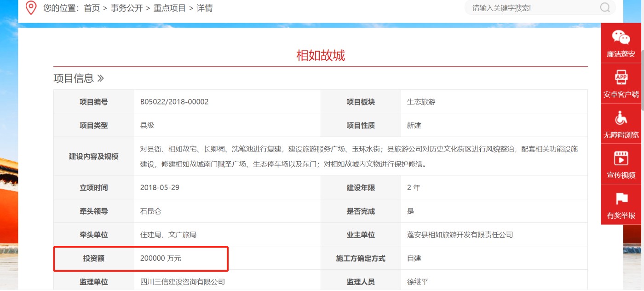The height and width of the screenshot is (291, 644).
Task: Open the 宣传视频 video icon
Action: coord(621,159)
